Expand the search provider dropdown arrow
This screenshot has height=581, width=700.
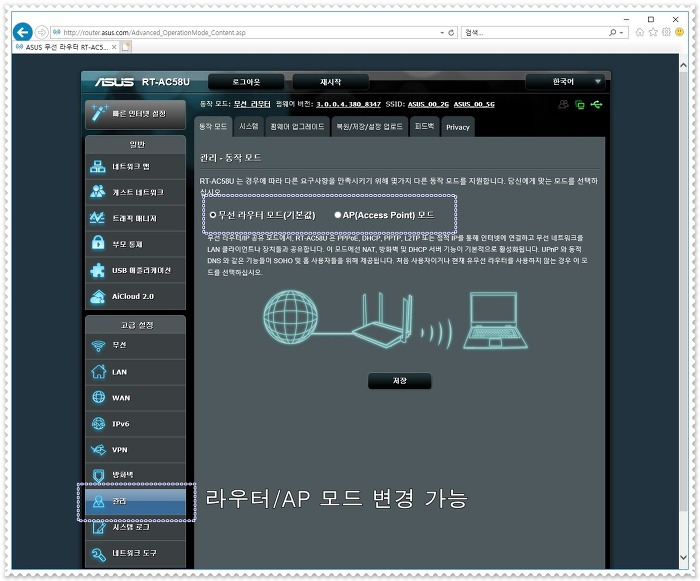pos(621,33)
